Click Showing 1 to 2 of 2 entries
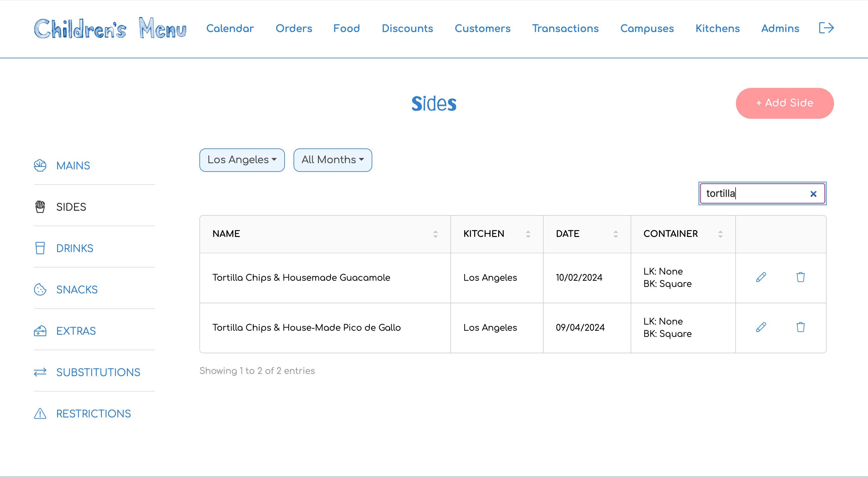This screenshot has height=477, width=868. 257,371
